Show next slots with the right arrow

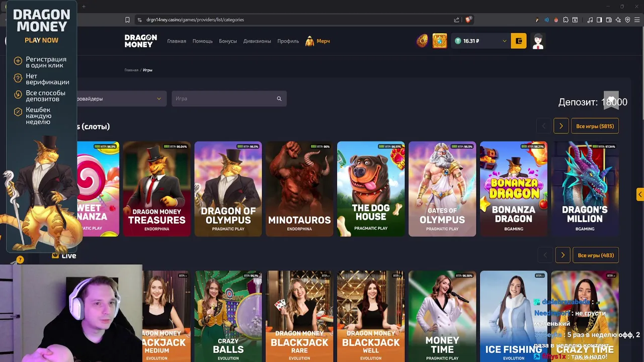[561, 126]
